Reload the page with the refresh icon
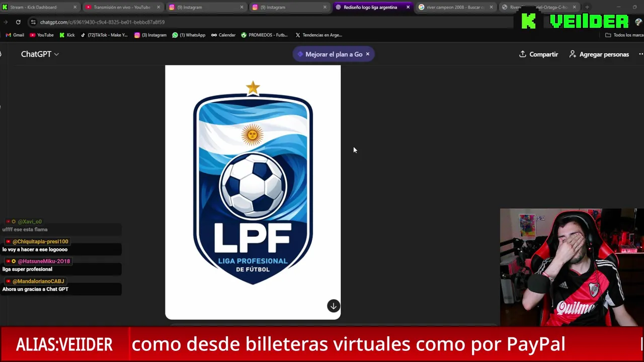Screen dimensions: 644x362 click(x=18, y=22)
